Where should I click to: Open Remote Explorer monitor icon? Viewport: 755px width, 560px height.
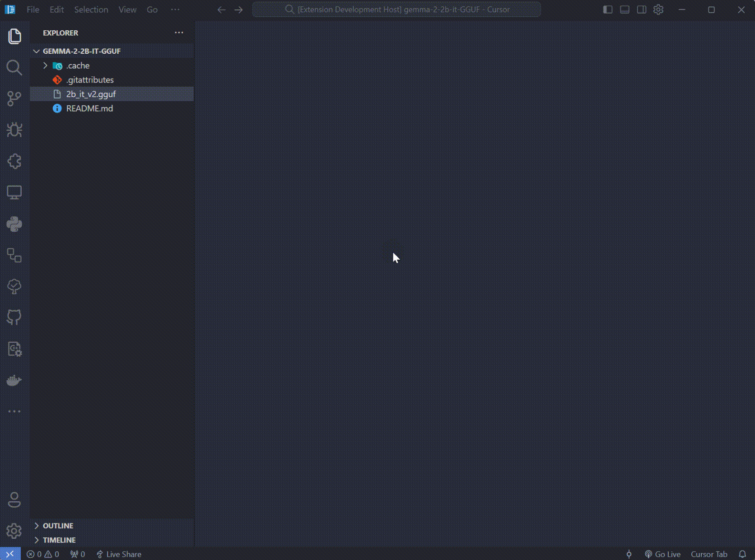pyautogui.click(x=14, y=192)
